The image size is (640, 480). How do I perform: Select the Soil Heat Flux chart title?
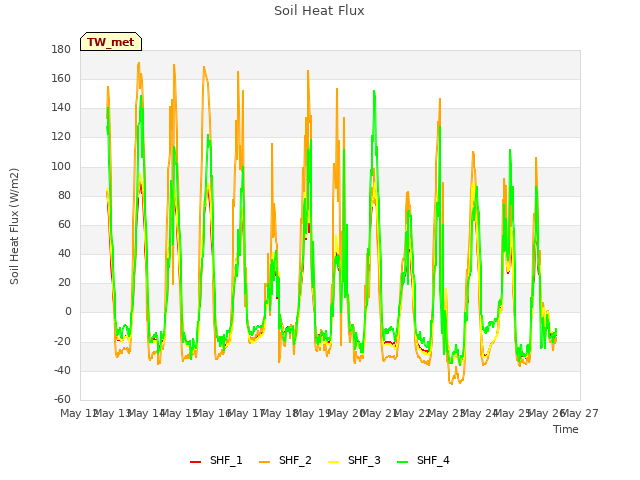click(x=319, y=11)
